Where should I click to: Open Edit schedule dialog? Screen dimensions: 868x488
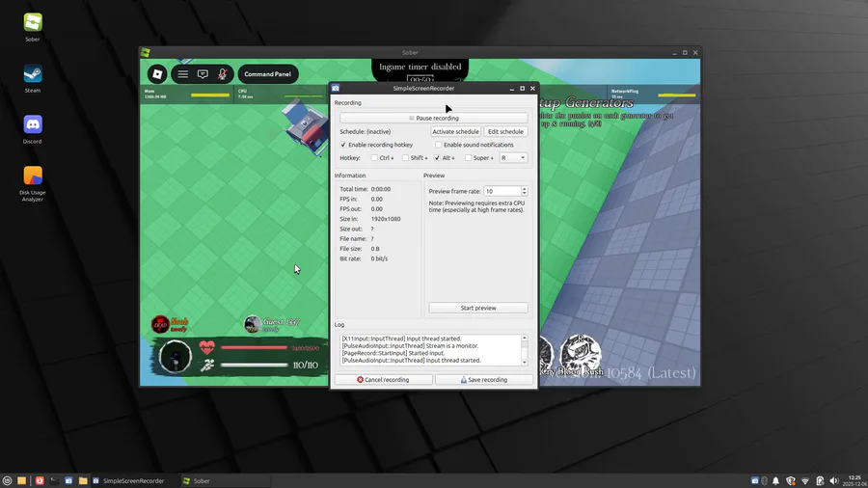[x=505, y=132]
